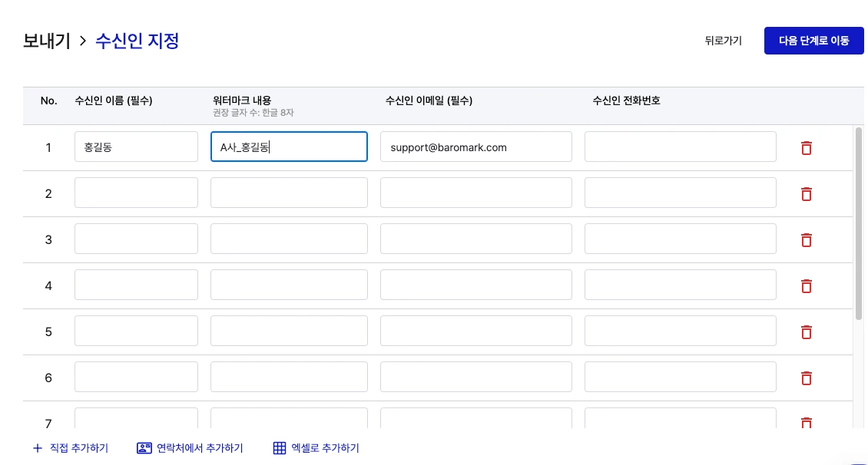Screen dimensions: 868x465
Task: Focus row 2 recipient name field
Action: click(136, 193)
